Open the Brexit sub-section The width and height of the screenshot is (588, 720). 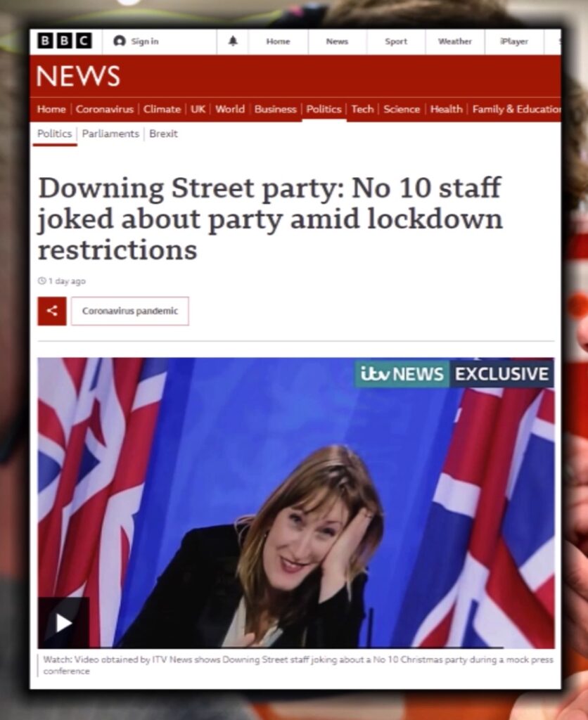163,134
